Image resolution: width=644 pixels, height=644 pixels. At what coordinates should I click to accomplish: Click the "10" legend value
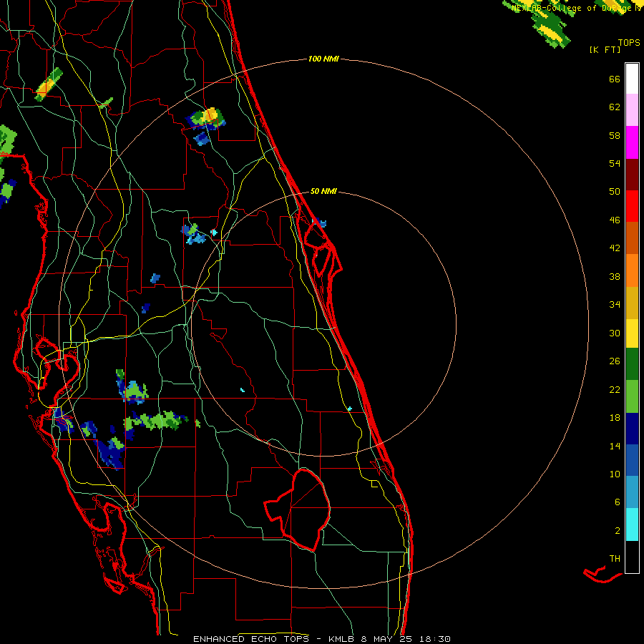[615, 474]
